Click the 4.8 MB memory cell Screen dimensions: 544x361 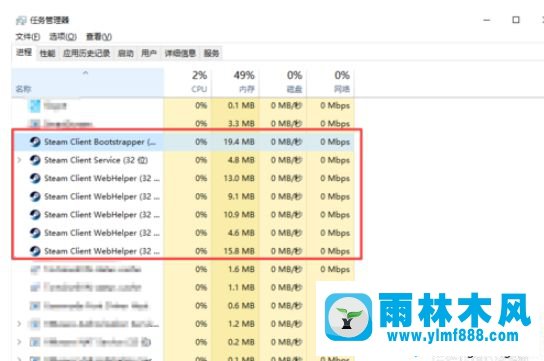coord(235,160)
